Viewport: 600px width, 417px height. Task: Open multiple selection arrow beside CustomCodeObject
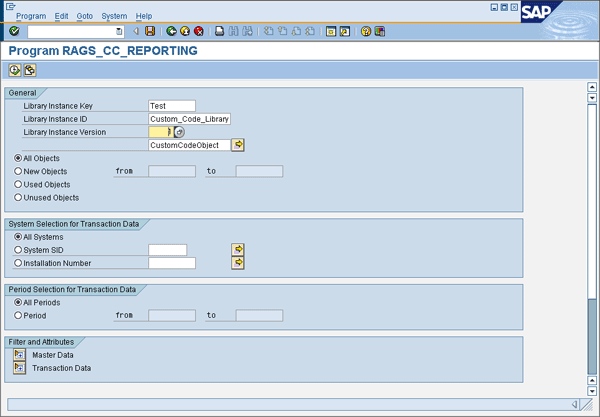click(x=238, y=145)
